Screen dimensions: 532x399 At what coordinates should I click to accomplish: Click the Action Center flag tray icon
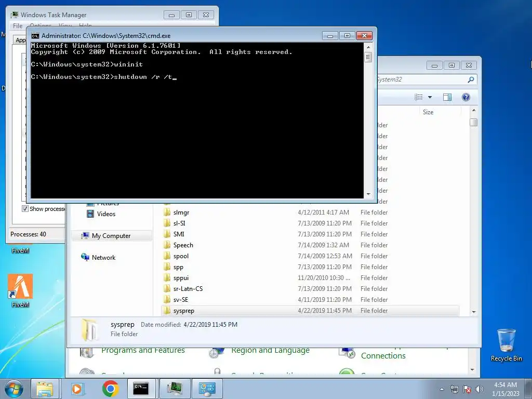[x=467, y=389]
